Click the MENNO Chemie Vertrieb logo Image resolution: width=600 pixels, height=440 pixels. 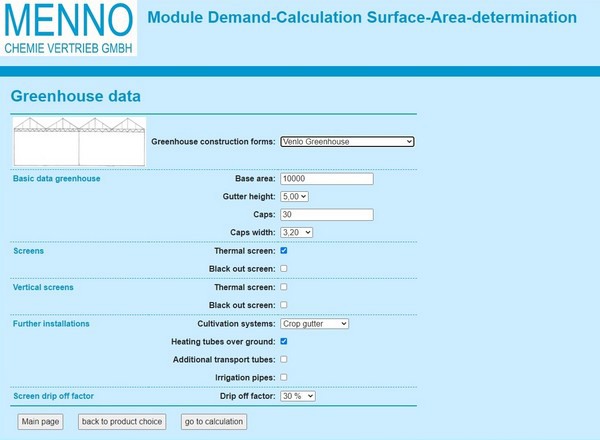tap(68, 28)
